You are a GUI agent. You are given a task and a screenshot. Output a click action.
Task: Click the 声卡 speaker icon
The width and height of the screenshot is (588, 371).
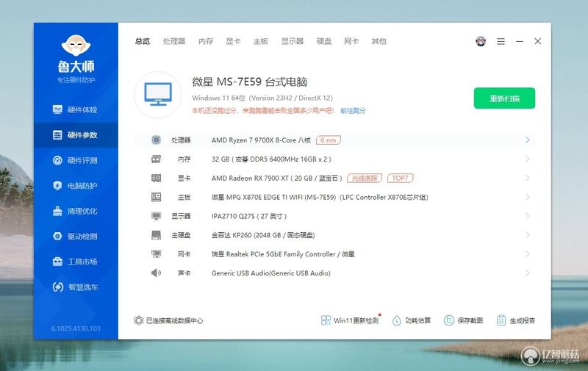tap(156, 273)
